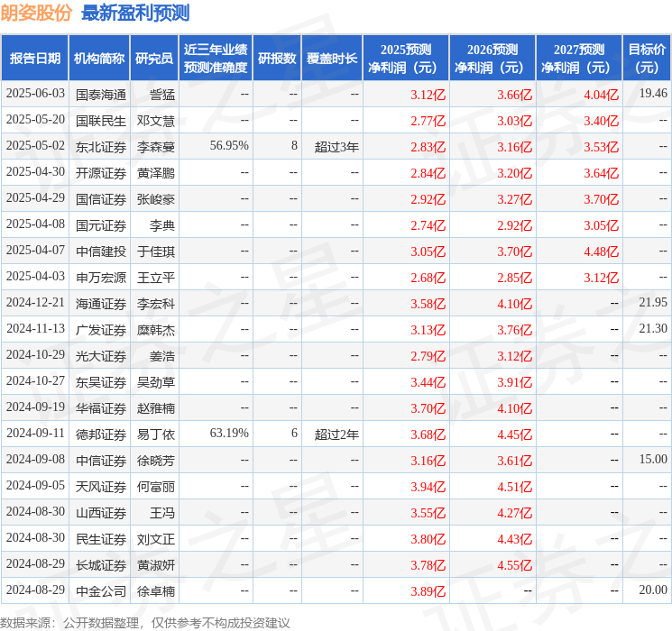The image size is (672, 631).
Task: Select the 机构简称 column header
Action: (x=99, y=59)
